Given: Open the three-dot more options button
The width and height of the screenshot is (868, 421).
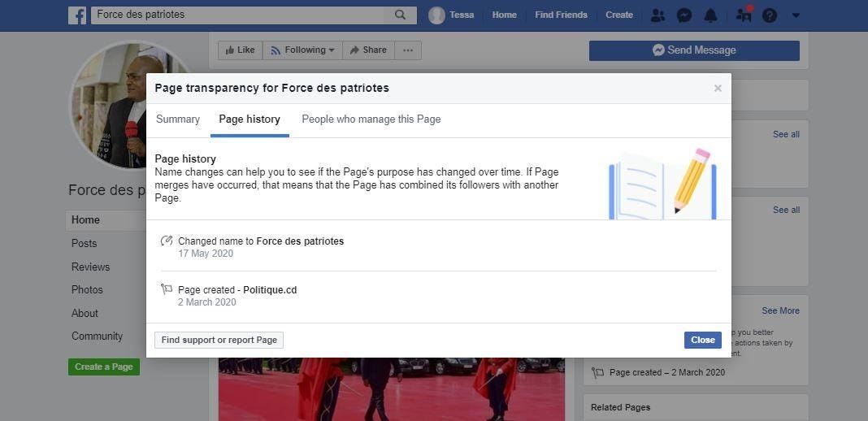Looking at the screenshot, I should click(408, 50).
